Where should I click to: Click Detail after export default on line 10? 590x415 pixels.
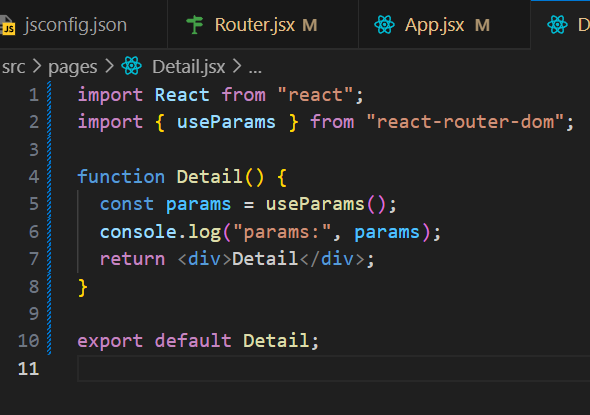[276, 341]
